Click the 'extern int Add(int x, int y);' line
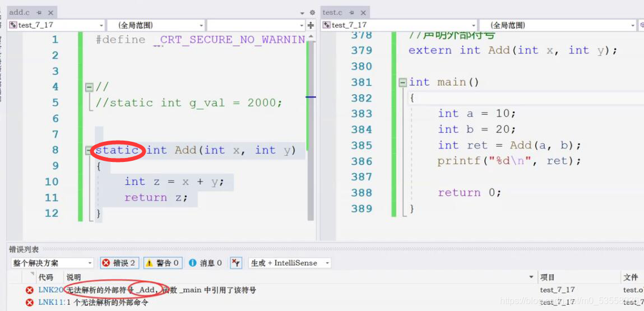The width and height of the screenshot is (644, 311). click(x=513, y=50)
